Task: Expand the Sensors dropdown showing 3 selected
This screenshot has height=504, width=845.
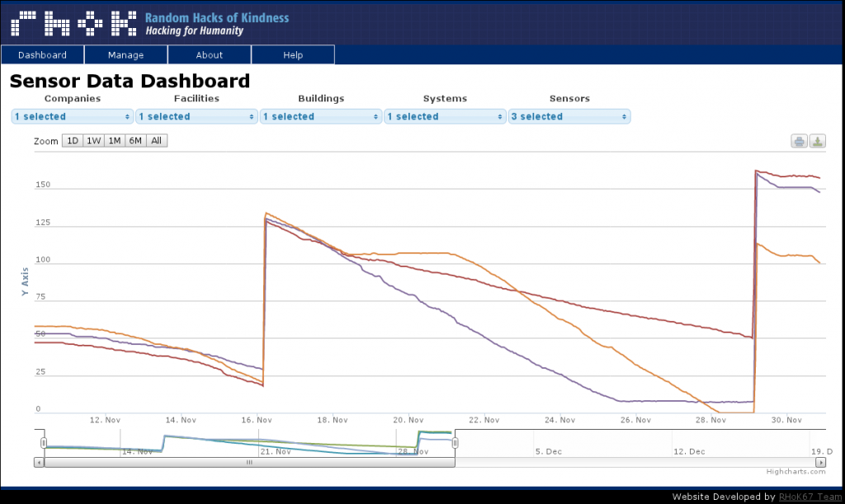Action: pos(569,116)
